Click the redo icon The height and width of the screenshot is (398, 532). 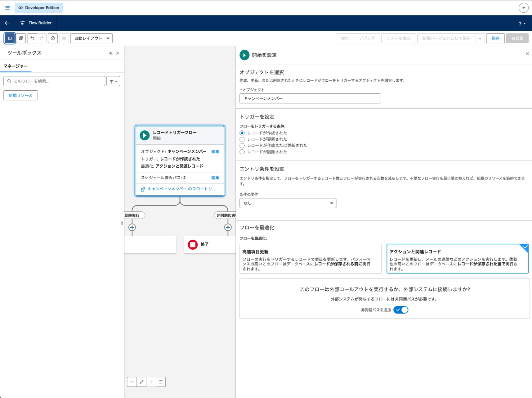tap(42, 38)
